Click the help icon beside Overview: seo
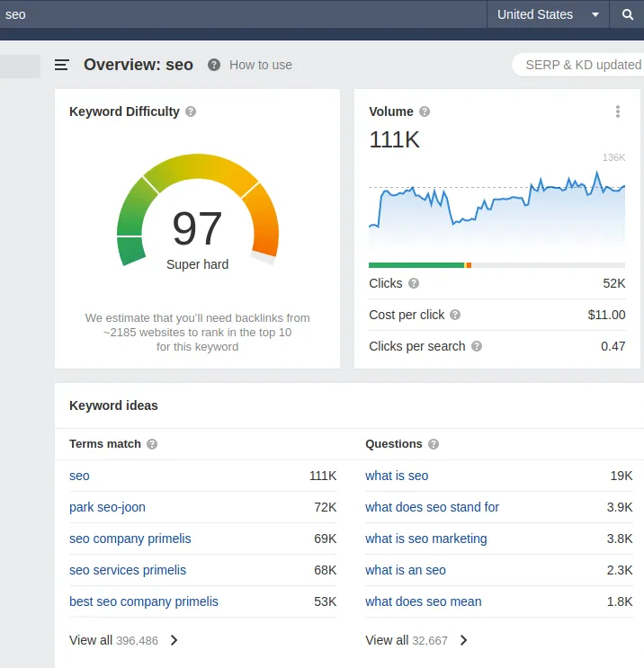The height and width of the screenshot is (668, 644). click(x=214, y=65)
